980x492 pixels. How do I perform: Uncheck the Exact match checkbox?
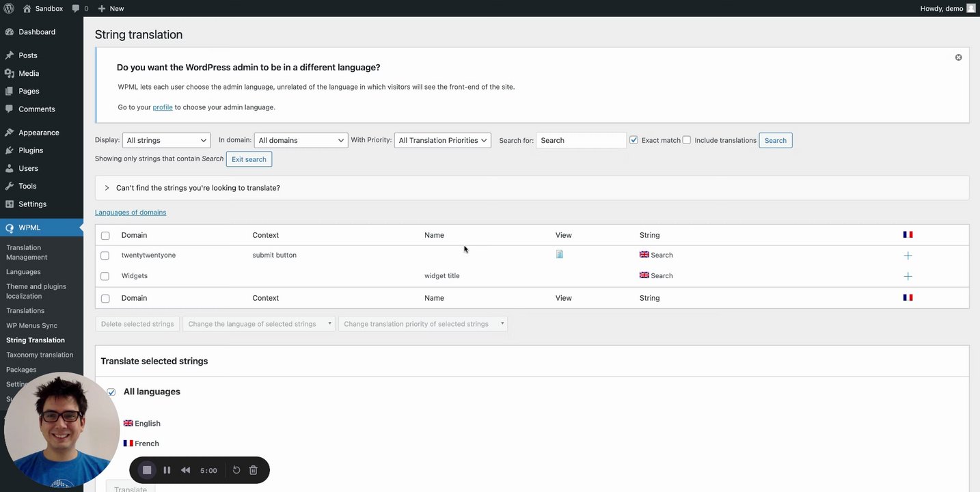coord(634,140)
